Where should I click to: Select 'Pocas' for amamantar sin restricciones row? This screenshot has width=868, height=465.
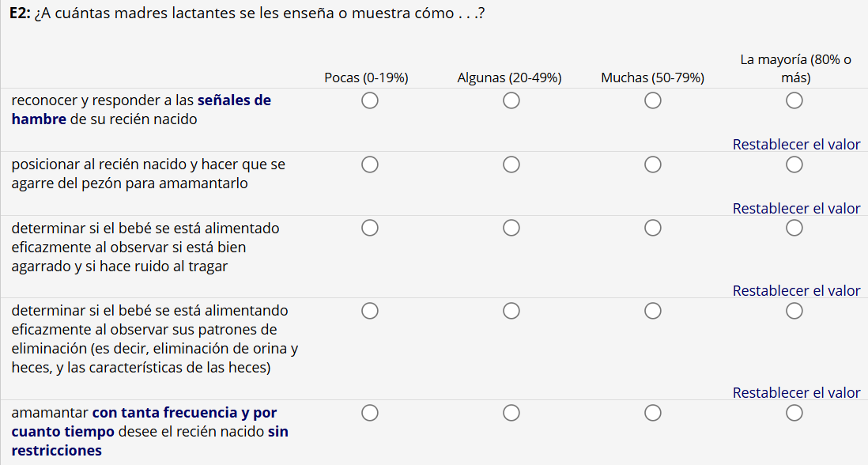click(369, 413)
